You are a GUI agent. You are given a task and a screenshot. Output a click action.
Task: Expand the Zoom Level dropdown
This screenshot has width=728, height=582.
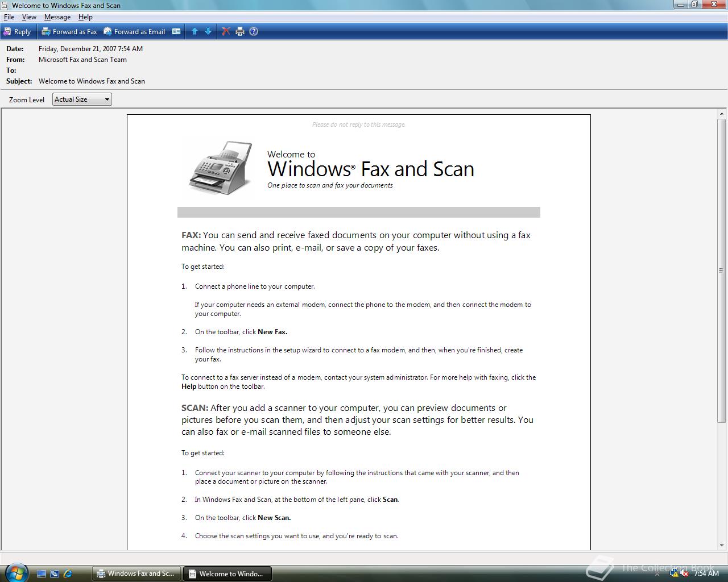click(x=82, y=99)
